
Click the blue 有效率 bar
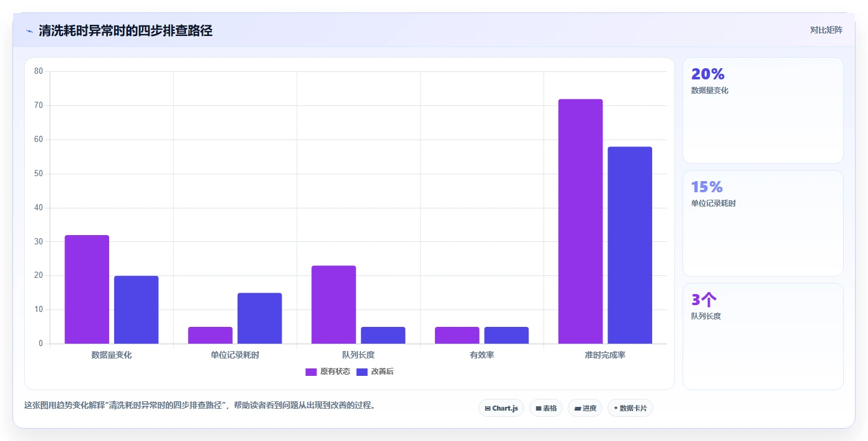click(506, 335)
